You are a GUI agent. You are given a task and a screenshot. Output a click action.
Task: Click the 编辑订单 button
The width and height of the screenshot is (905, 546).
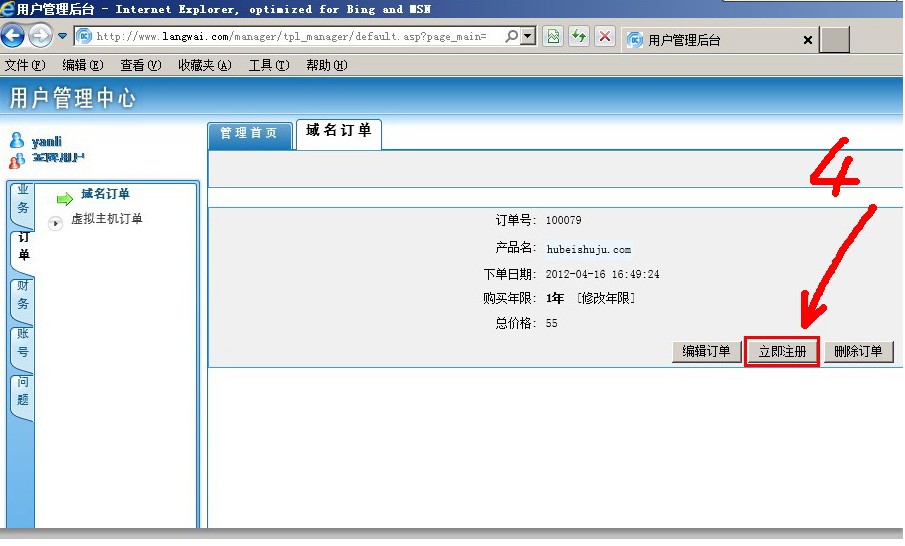[706, 352]
